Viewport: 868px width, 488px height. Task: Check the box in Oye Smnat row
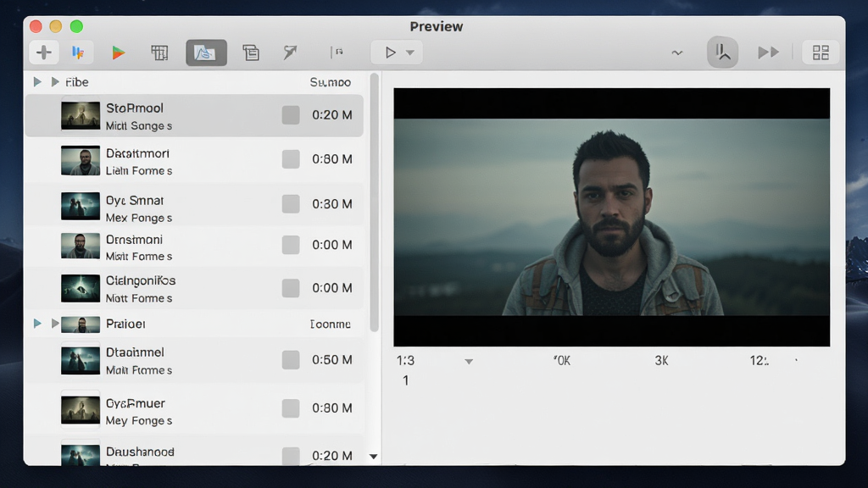click(291, 203)
